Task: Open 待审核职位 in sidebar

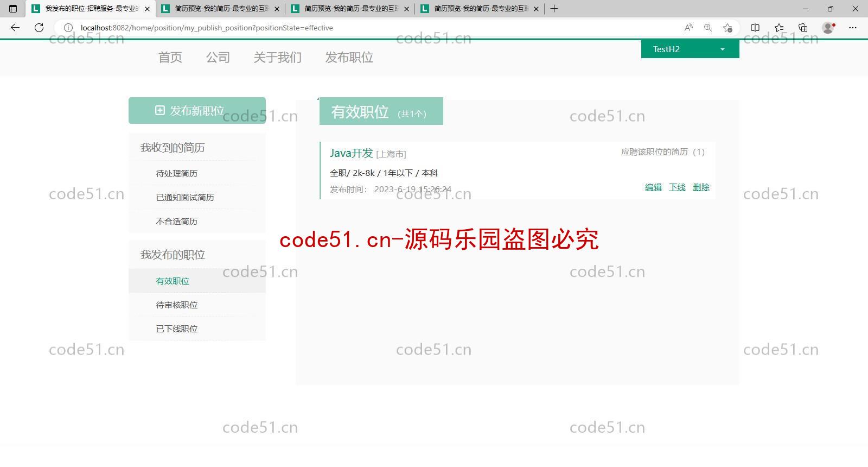Action: [177, 305]
